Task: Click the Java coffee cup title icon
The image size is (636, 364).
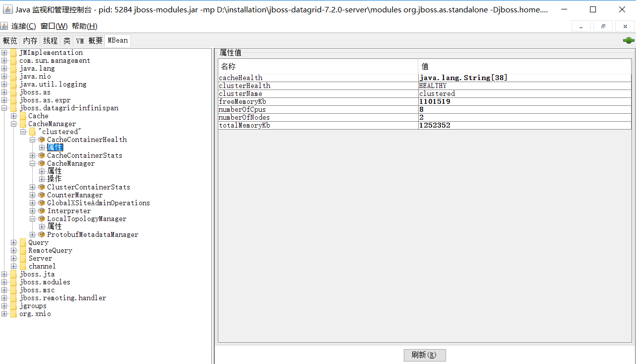Action: click(x=8, y=9)
